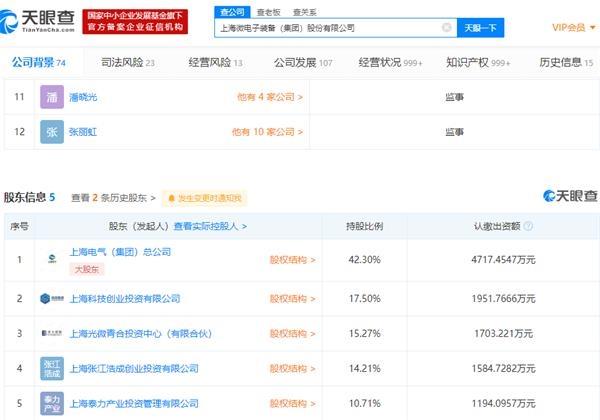
Task: Open 股权结构 for 上海光微青合 row
Action: (x=293, y=334)
